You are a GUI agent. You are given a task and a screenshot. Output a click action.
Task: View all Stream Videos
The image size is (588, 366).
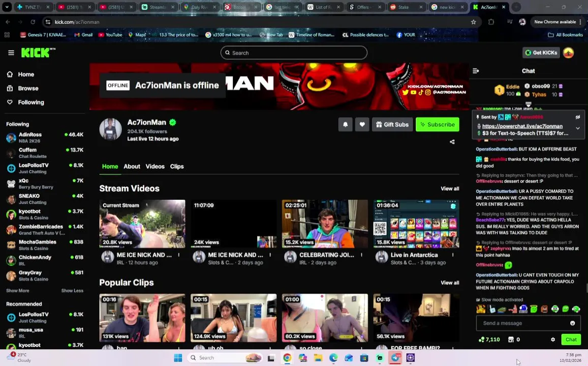point(450,189)
